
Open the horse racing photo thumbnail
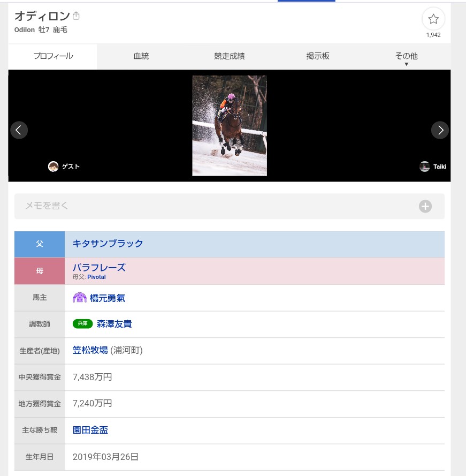pyautogui.click(x=230, y=126)
